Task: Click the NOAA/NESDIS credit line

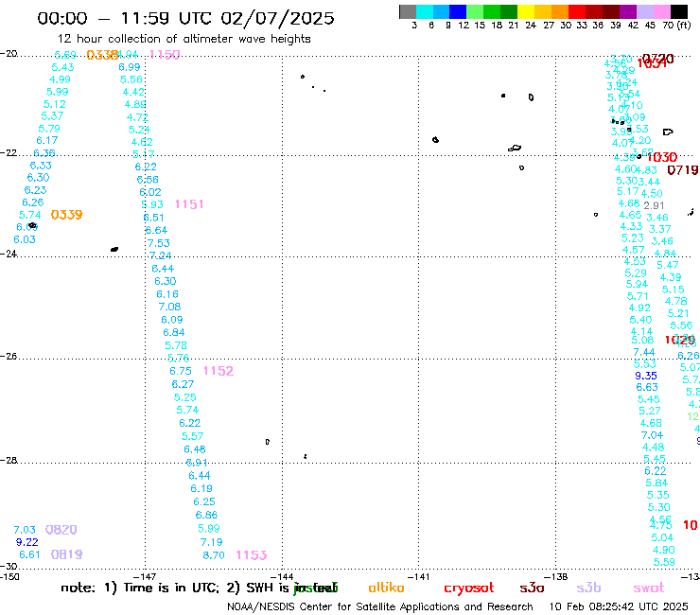Action: 380,606
